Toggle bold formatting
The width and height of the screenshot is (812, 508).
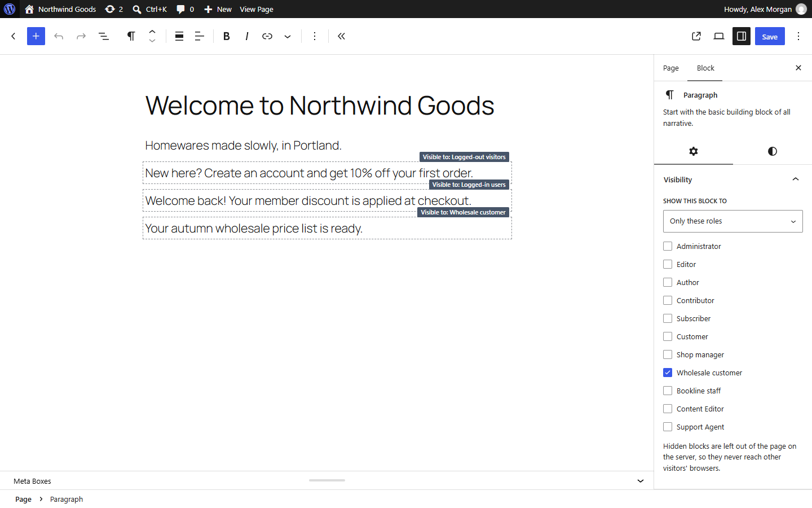click(x=227, y=36)
